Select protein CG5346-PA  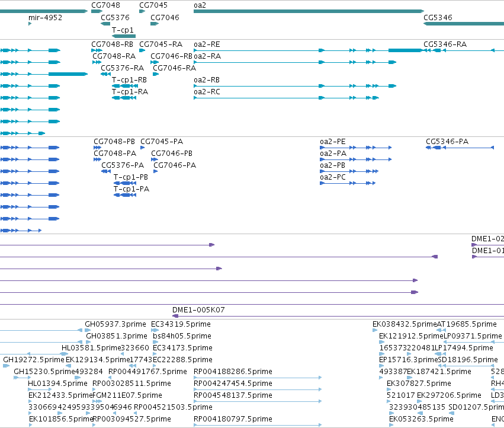[x=447, y=142]
